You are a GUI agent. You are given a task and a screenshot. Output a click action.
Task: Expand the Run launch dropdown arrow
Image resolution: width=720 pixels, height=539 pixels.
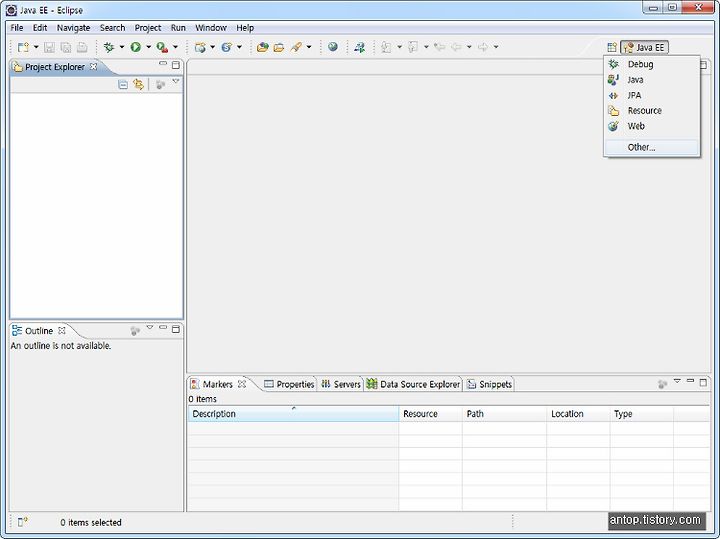tap(148, 47)
